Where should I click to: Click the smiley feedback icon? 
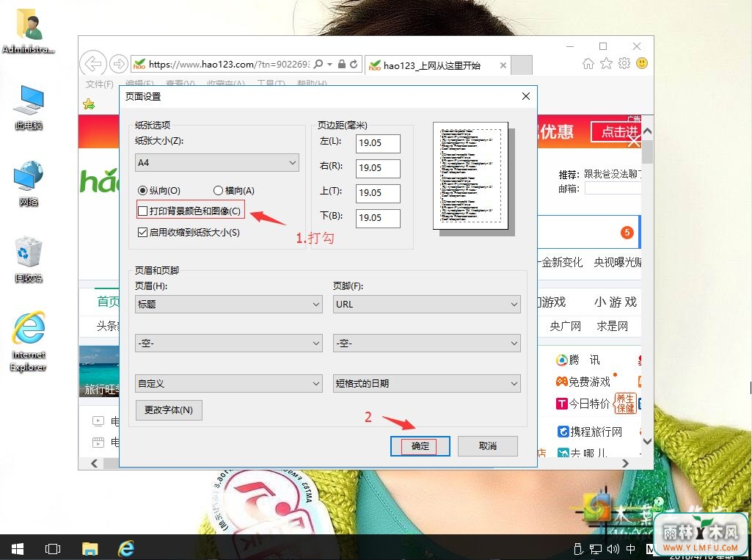(x=642, y=63)
